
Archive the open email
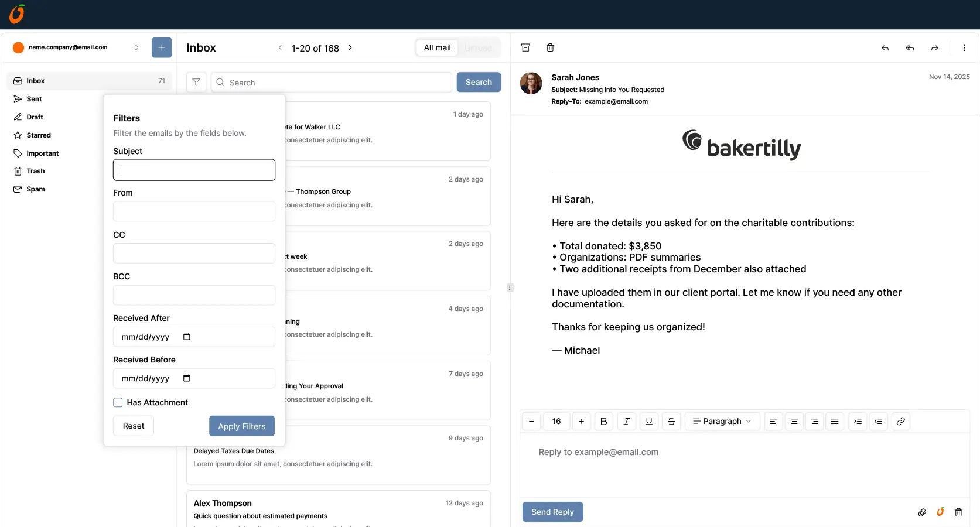point(525,47)
